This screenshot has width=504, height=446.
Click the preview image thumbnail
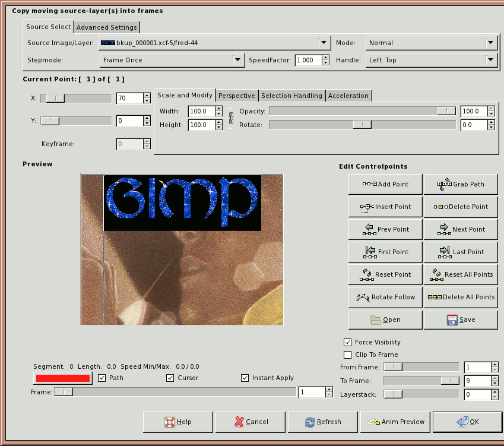182,249
